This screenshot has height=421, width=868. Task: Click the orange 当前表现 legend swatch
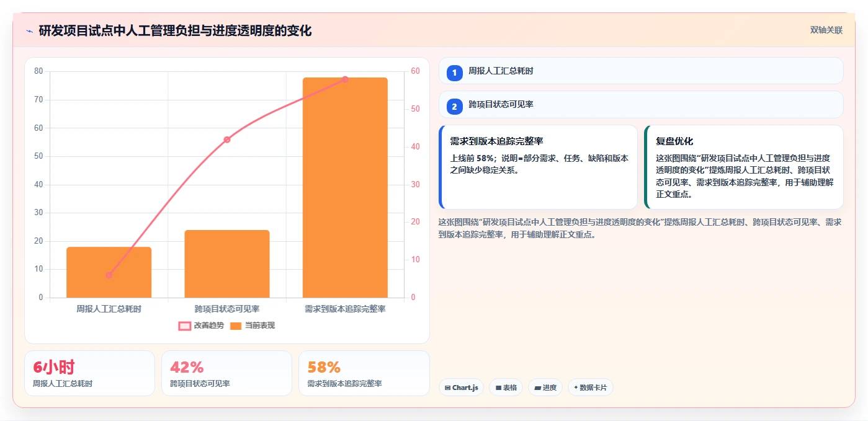tap(236, 326)
